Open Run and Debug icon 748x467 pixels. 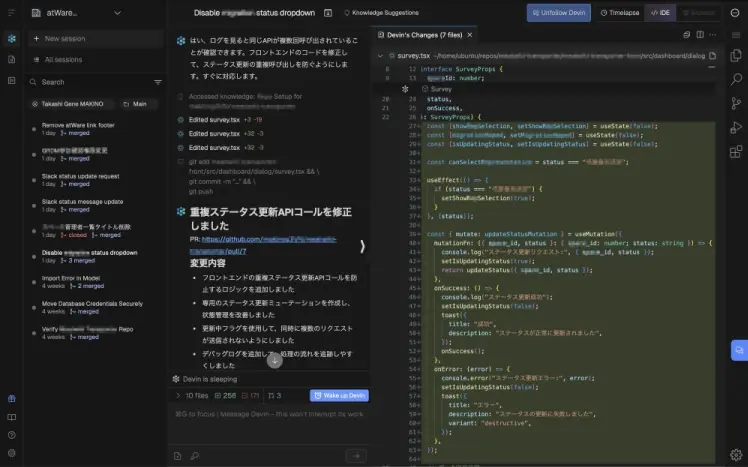click(736, 127)
